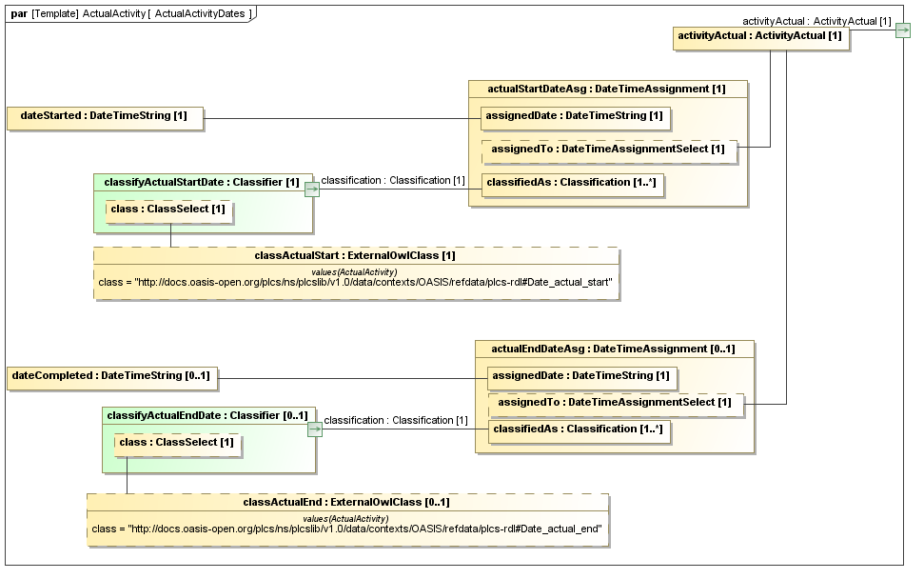
Task: Click the actualStartDateAsg block header
Action: (607, 89)
